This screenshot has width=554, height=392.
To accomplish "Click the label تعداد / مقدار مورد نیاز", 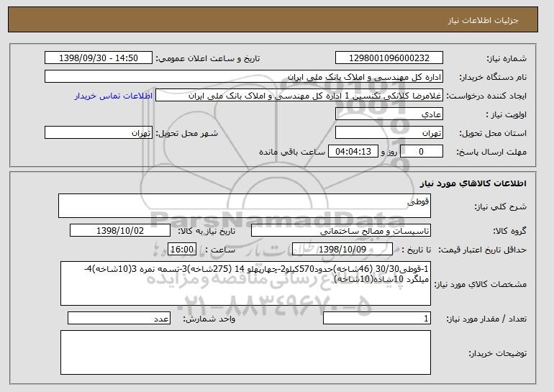I will (486, 319).
